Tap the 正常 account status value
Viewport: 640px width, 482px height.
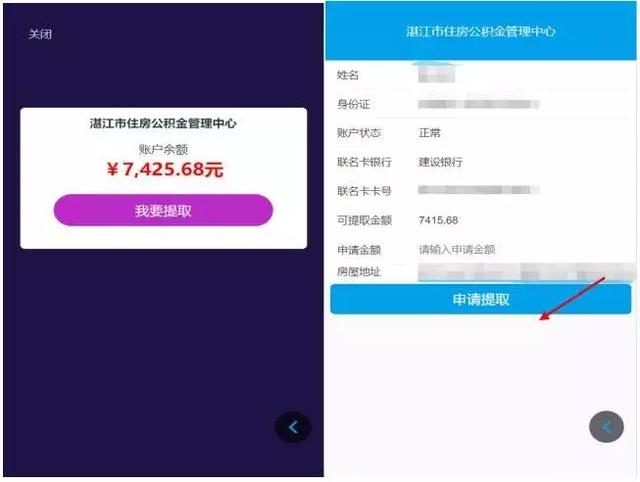pos(429,133)
